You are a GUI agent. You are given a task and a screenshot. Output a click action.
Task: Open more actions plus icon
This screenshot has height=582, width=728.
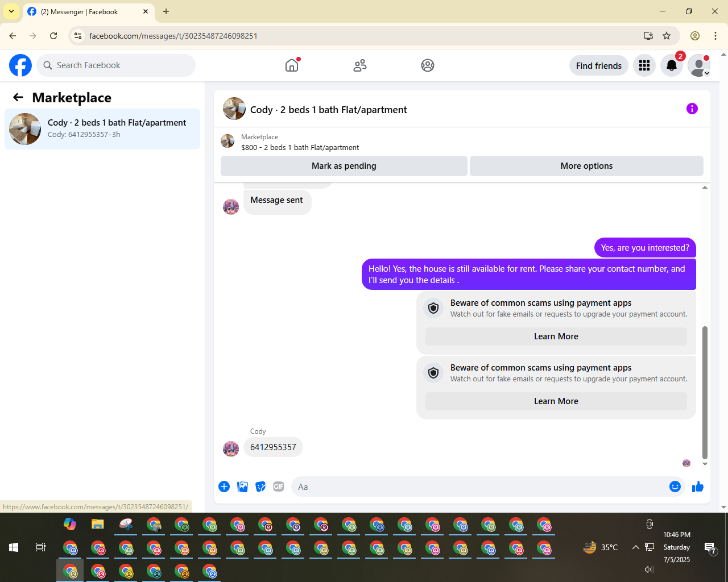pos(224,487)
